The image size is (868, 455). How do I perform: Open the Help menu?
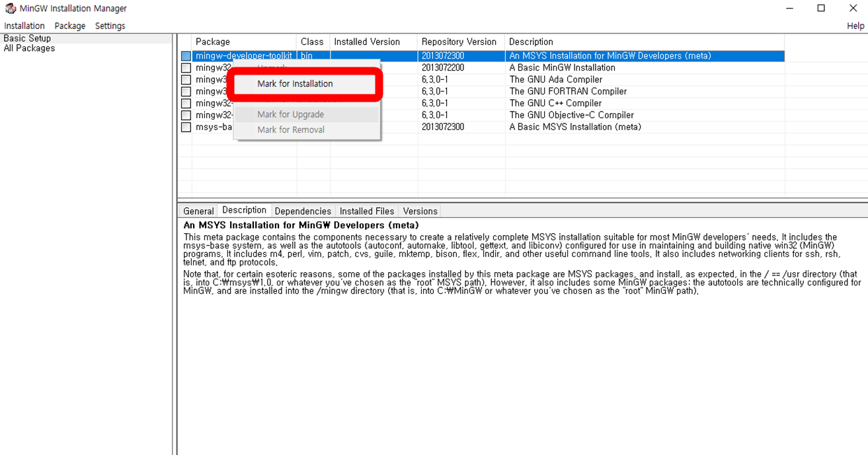point(855,26)
